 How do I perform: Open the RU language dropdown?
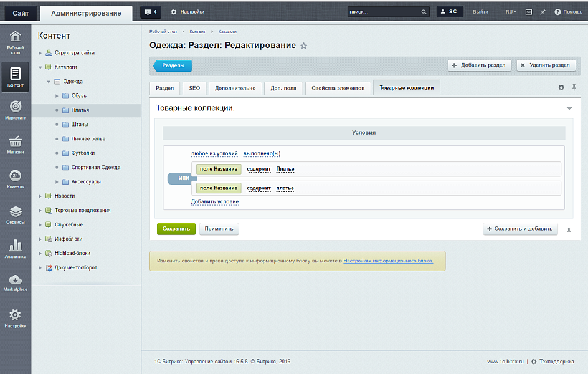pyautogui.click(x=511, y=12)
